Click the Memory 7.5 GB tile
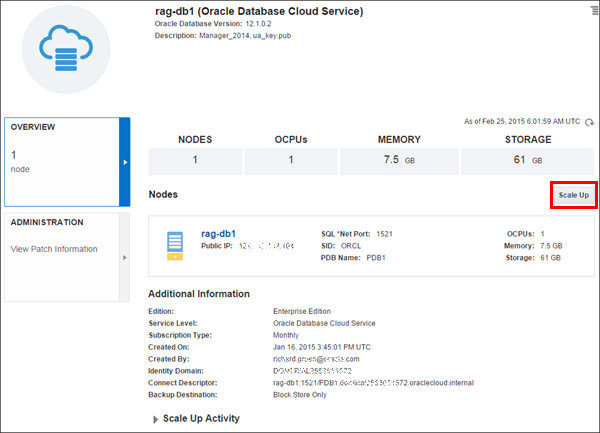600x433 pixels. pyautogui.click(x=386, y=160)
